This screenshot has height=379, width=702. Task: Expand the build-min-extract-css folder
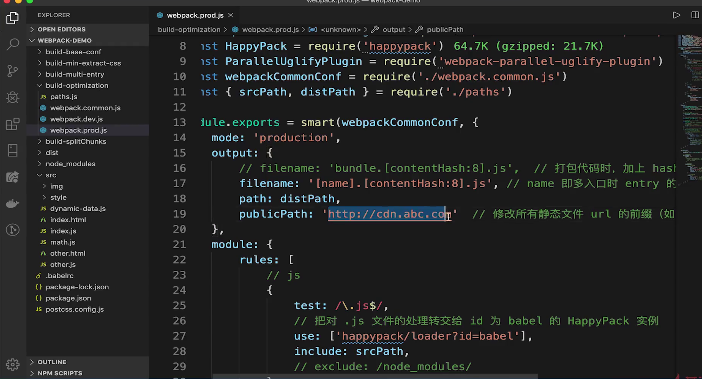click(83, 63)
